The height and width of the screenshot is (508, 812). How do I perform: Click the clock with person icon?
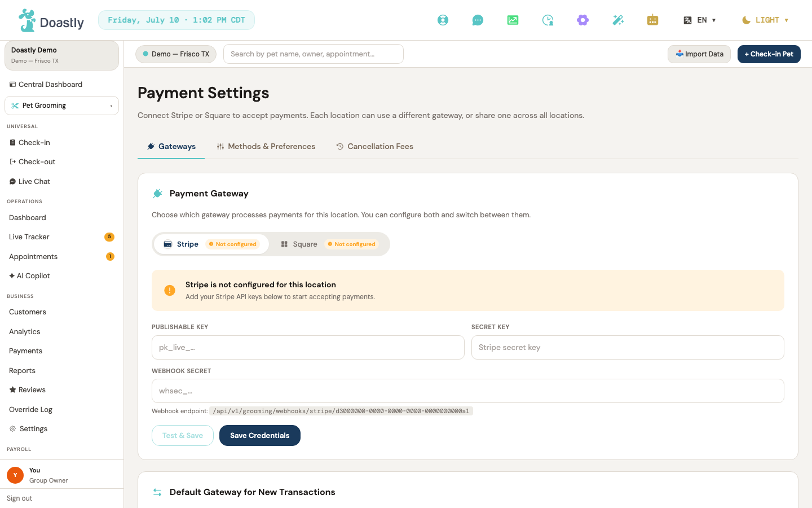tap(548, 20)
